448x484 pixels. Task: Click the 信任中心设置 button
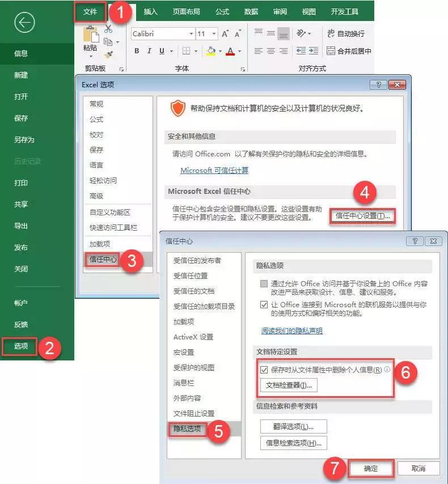363,216
